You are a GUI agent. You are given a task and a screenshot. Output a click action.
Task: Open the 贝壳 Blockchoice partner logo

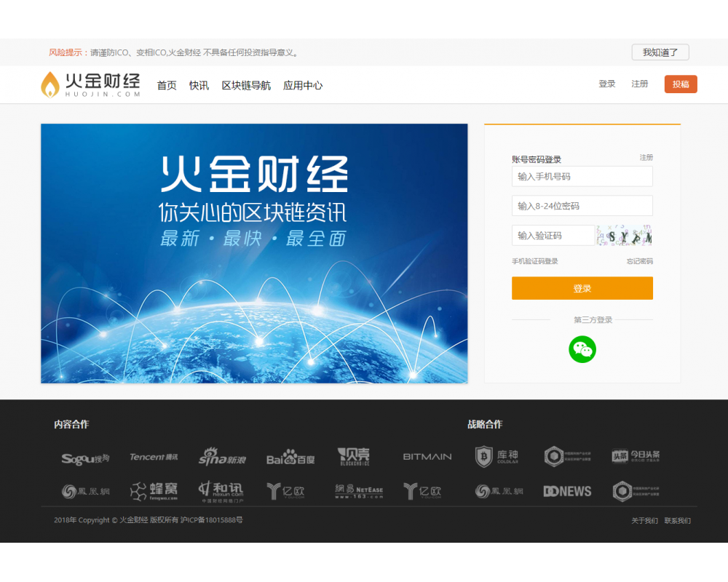click(x=354, y=457)
